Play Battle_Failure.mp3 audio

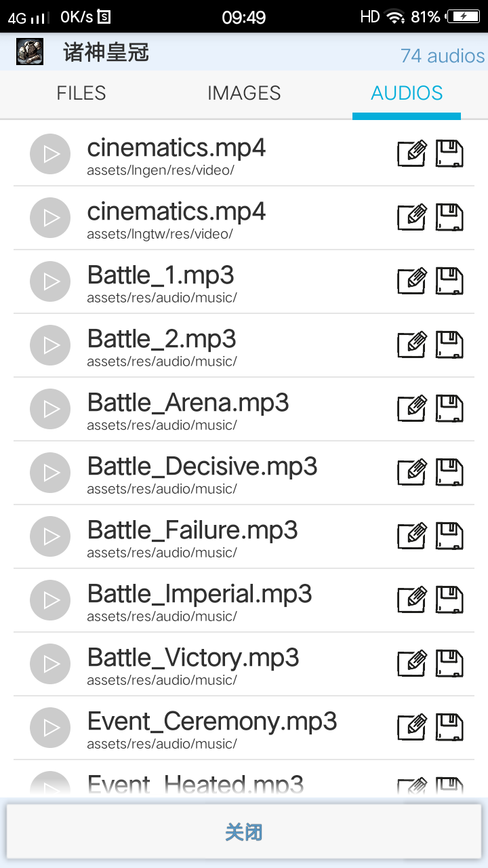pyautogui.click(x=50, y=536)
